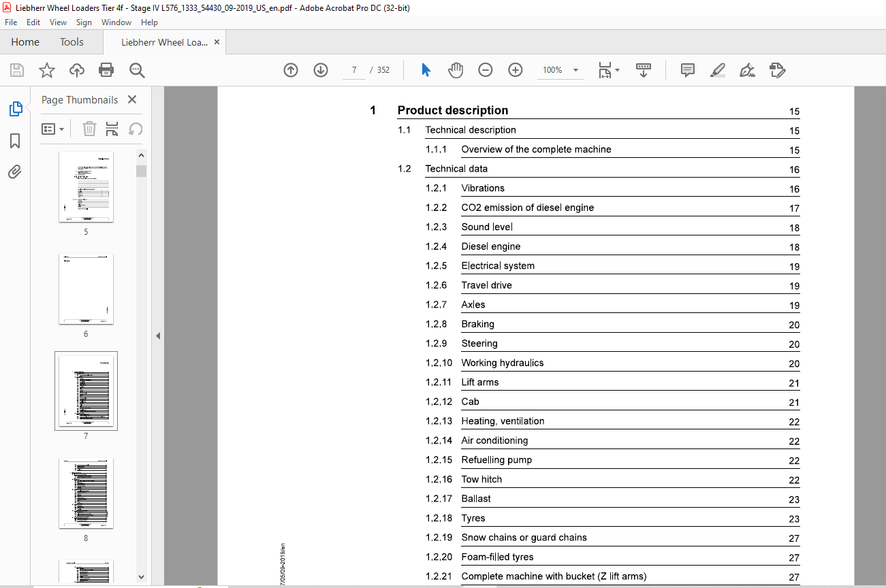The width and height of the screenshot is (886, 588).
Task: Close the Liebherr Wheel Loa... document tab
Action: [217, 42]
